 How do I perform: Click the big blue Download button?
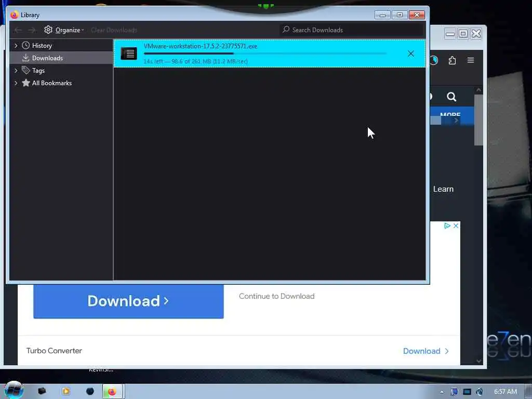129,301
